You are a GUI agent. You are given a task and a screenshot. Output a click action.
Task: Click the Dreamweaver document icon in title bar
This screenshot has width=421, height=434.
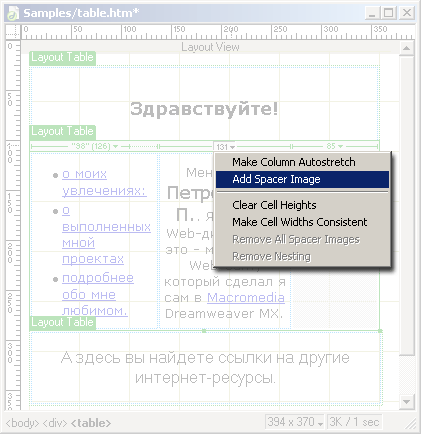(13, 13)
